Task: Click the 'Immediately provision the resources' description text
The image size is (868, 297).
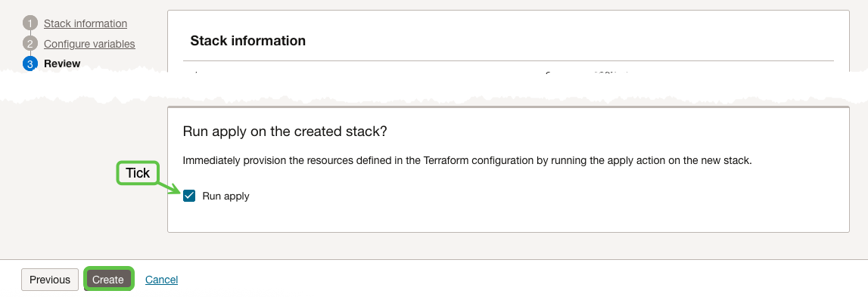Action: click(467, 161)
